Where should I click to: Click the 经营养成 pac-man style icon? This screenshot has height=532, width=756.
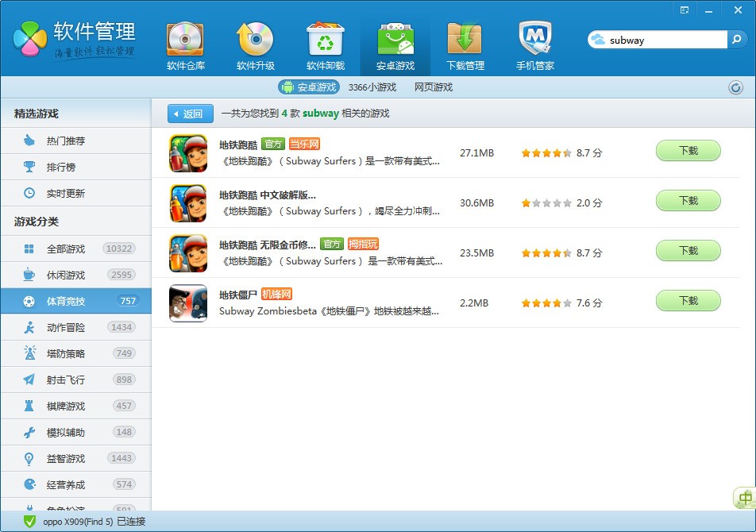pyautogui.click(x=29, y=484)
